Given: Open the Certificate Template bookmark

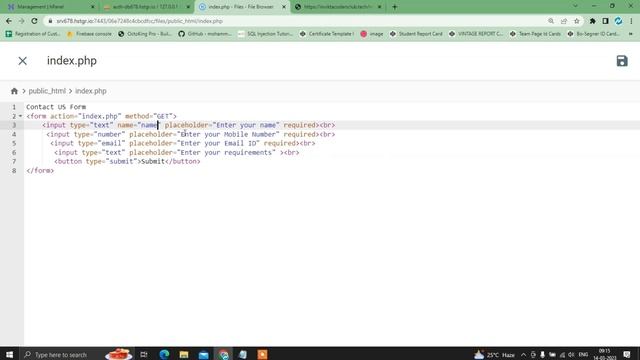Looking at the screenshot, I should [327, 34].
